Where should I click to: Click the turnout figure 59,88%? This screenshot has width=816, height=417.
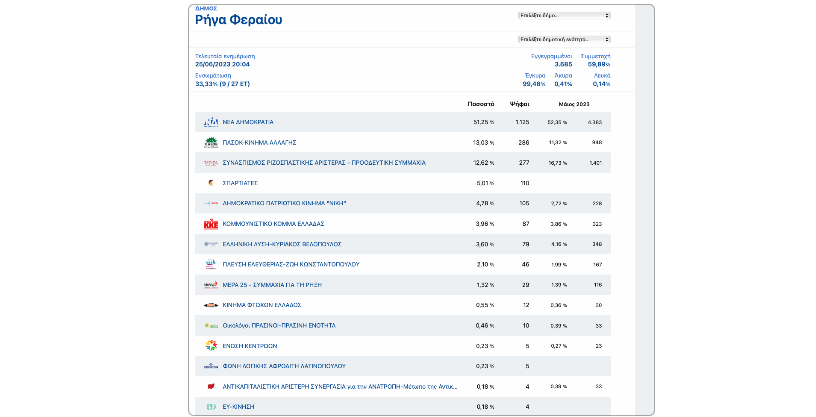[x=599, y=65]
